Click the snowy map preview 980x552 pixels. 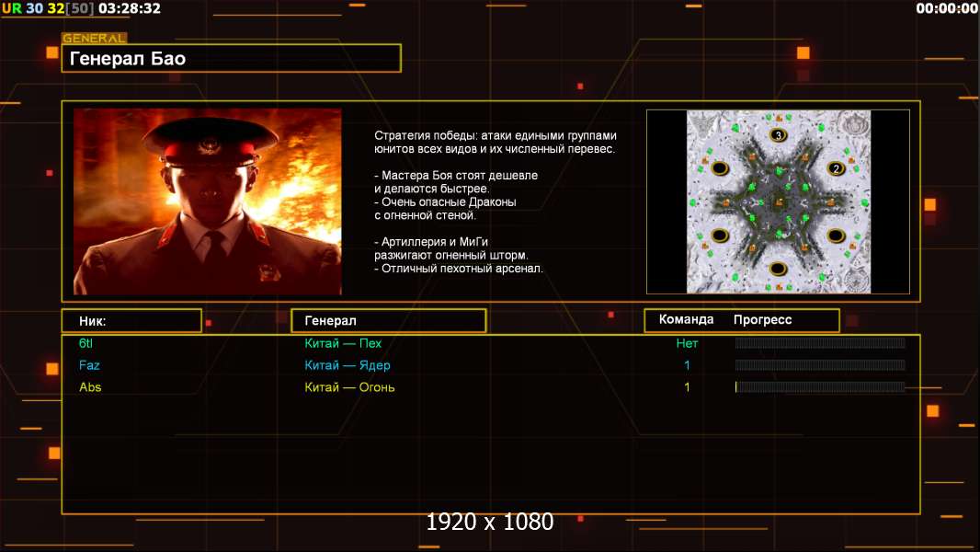[x=778, y=201]
